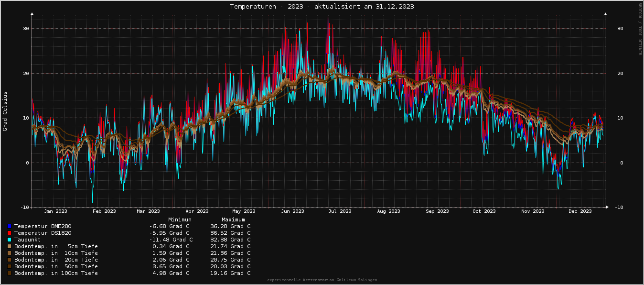The height and width of the screenshot is (285, 644).
Task: Click the Bodentemp. in 50cm Tiefe label
Action: point(56,266)
